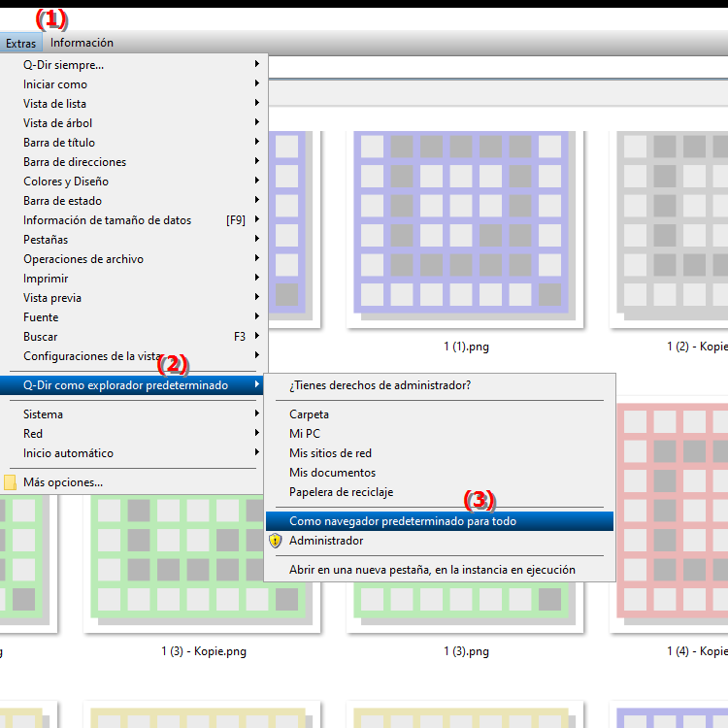
Task: Click the arrow next to Pestañas
Action: coord(257,239)
